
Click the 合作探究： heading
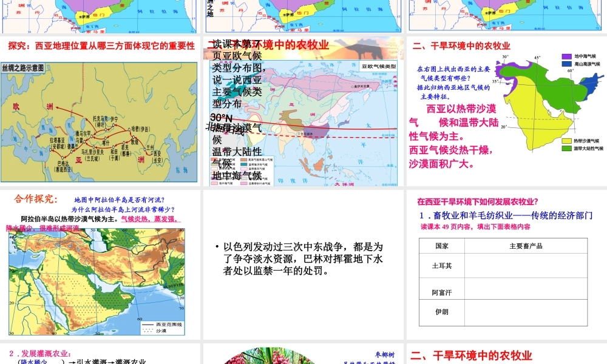[36, 199]
